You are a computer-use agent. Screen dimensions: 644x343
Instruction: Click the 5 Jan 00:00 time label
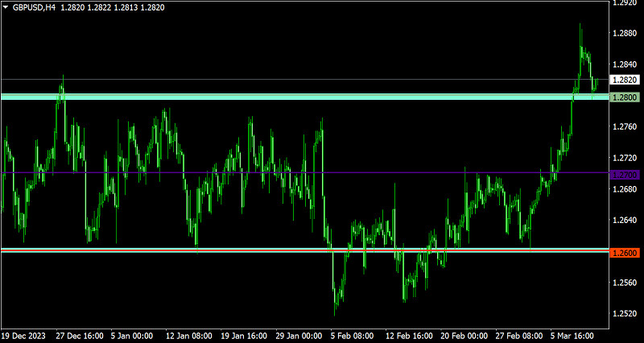click(x=132, y=336)
